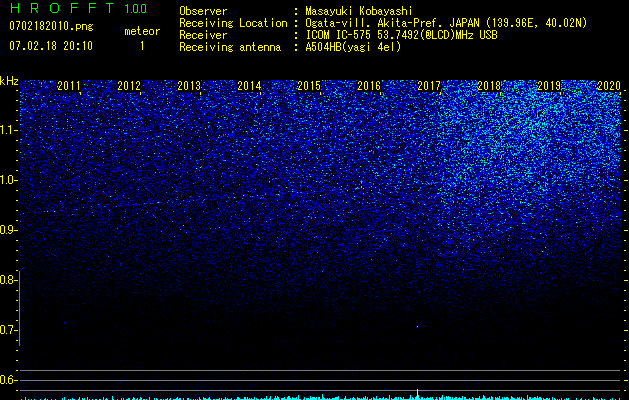This screenshot has height=400, width=629.
Task: Click the meteor count value 1
Action: click(142, 46)
